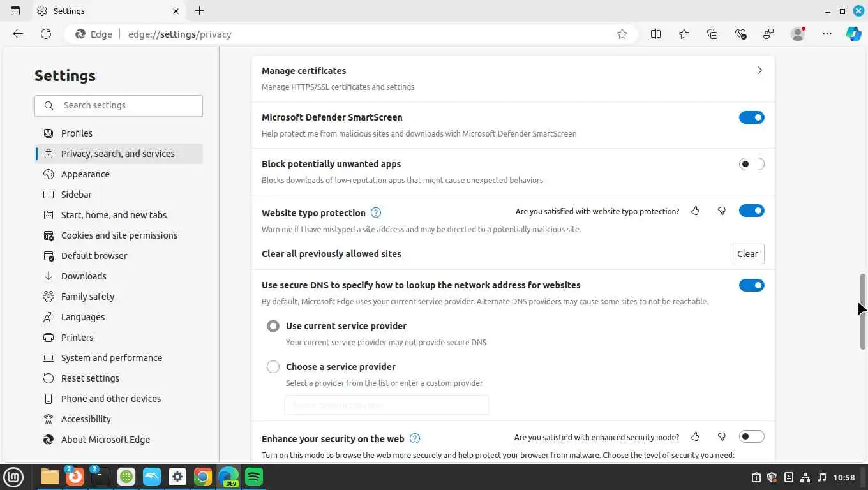Open Browser essentials heart icon
Image resolution: width=868 pixels, height=490 pixels.
point(740,34)
